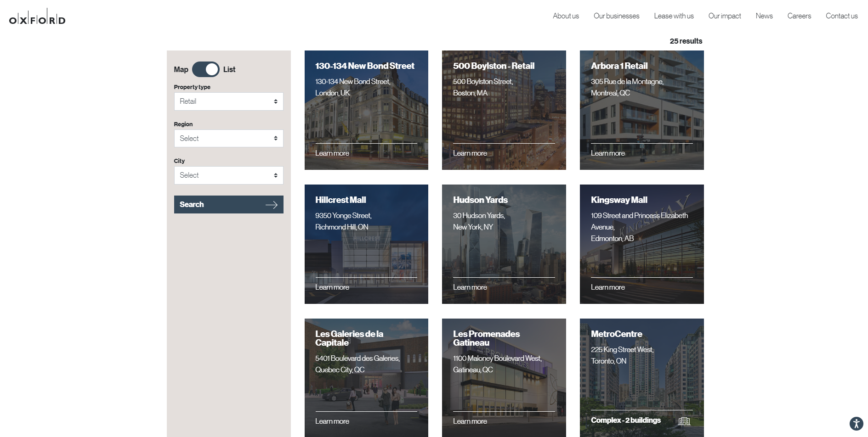The width and height of the screenshot is (868, 437).
Task: Select the List label beside the toggle
Action: (x=229, y=70)
